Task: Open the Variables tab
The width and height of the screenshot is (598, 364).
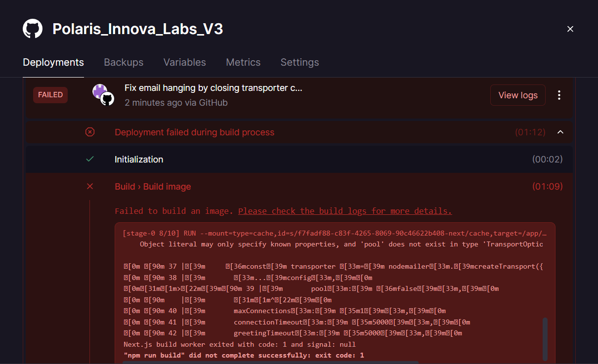Action: coord(184,62)
